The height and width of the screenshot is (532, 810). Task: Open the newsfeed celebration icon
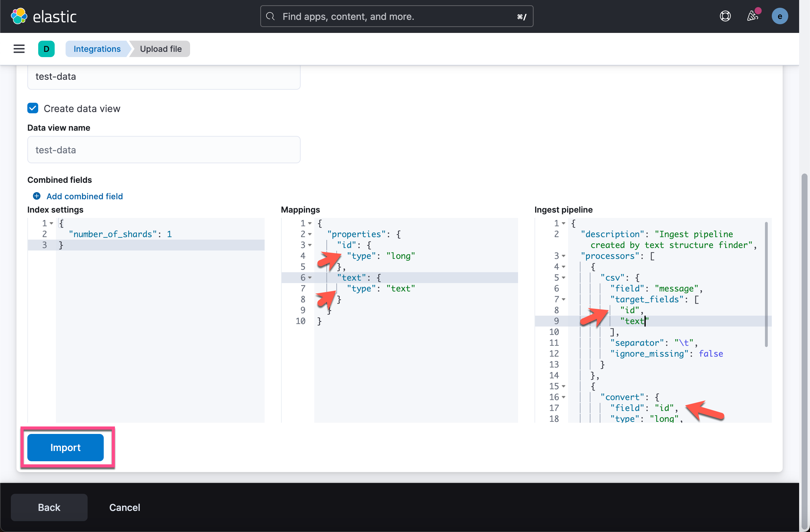pos(752,16)
